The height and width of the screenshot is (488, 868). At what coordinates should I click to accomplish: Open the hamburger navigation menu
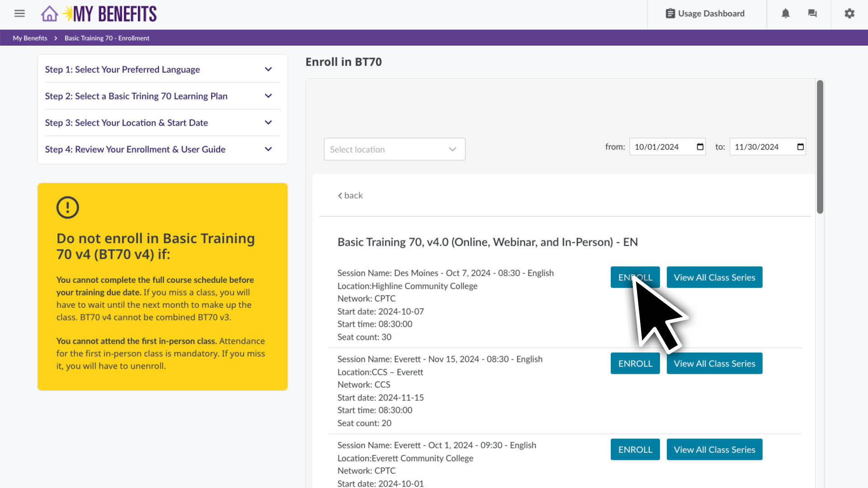coord(19,14)
